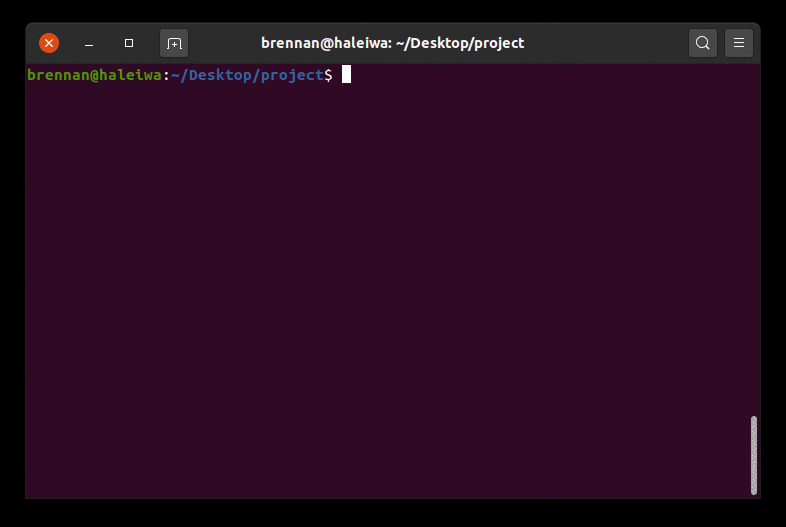Click the blinking block cursor
786x527 pixels.
pos(346,74)
